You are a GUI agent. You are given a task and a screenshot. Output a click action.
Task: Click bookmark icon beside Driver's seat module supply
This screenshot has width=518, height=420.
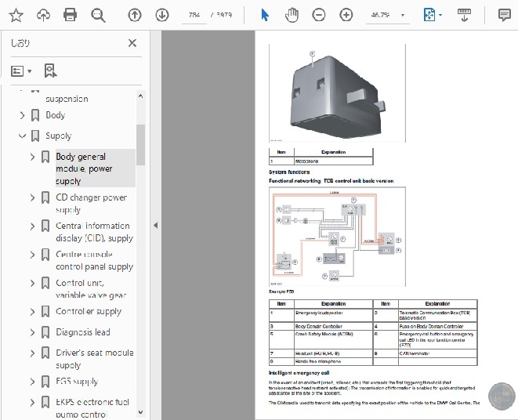(45, 353)
